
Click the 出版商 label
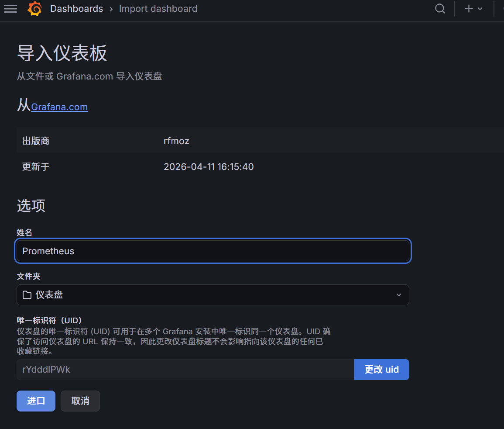(x=36, y=141)
